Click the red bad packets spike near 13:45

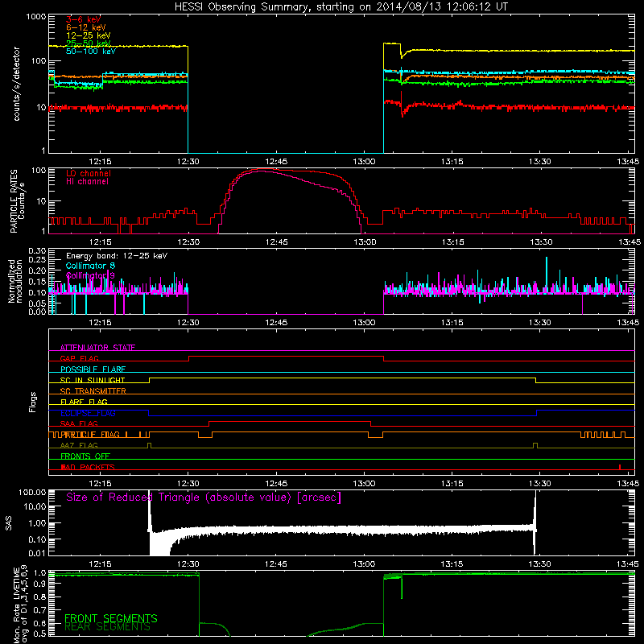tap(620, 467)
